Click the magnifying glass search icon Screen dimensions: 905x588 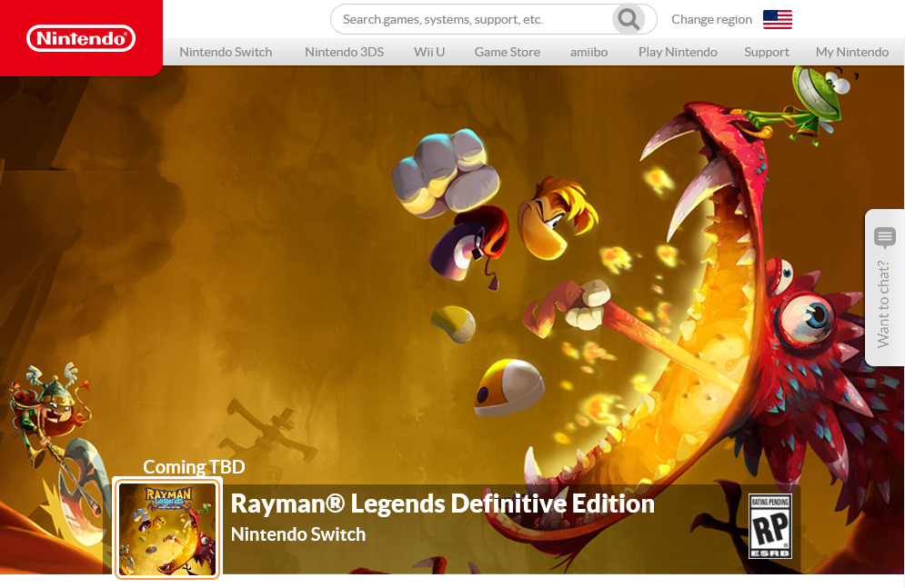[628, 20]
